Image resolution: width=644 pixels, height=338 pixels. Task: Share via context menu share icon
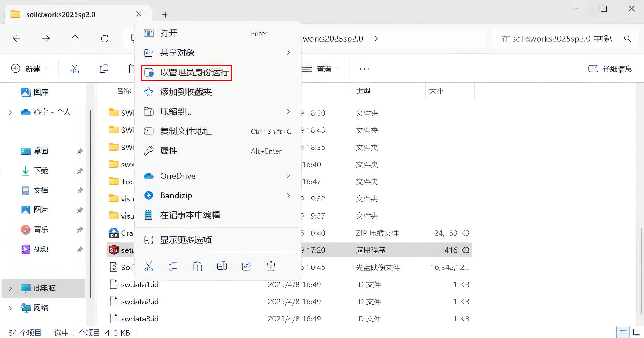tap(246, 267)
